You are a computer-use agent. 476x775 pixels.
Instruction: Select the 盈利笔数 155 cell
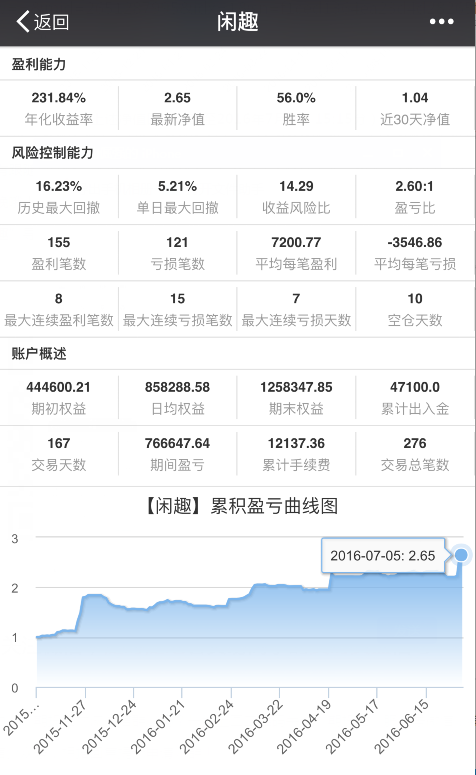tap(59, 253)
